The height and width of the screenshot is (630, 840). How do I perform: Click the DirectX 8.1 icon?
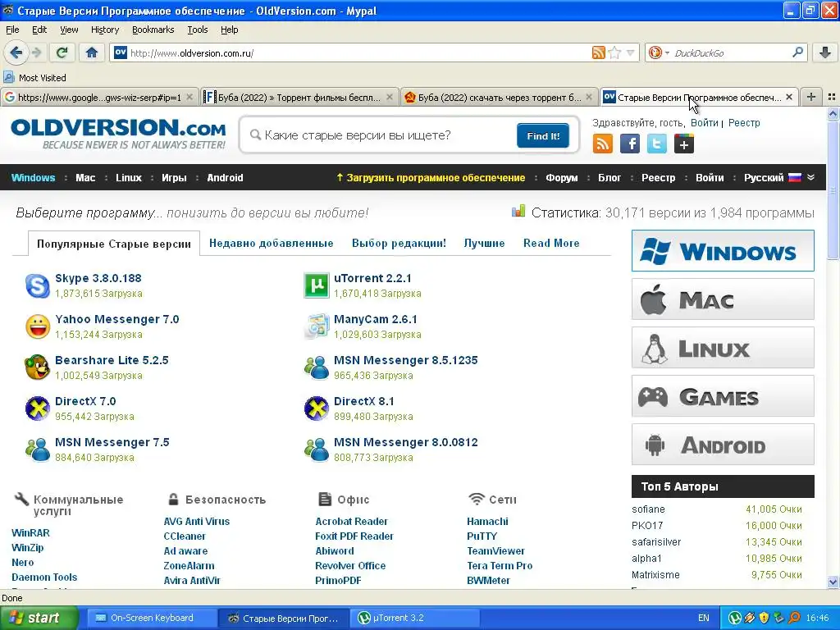(317, 409)
